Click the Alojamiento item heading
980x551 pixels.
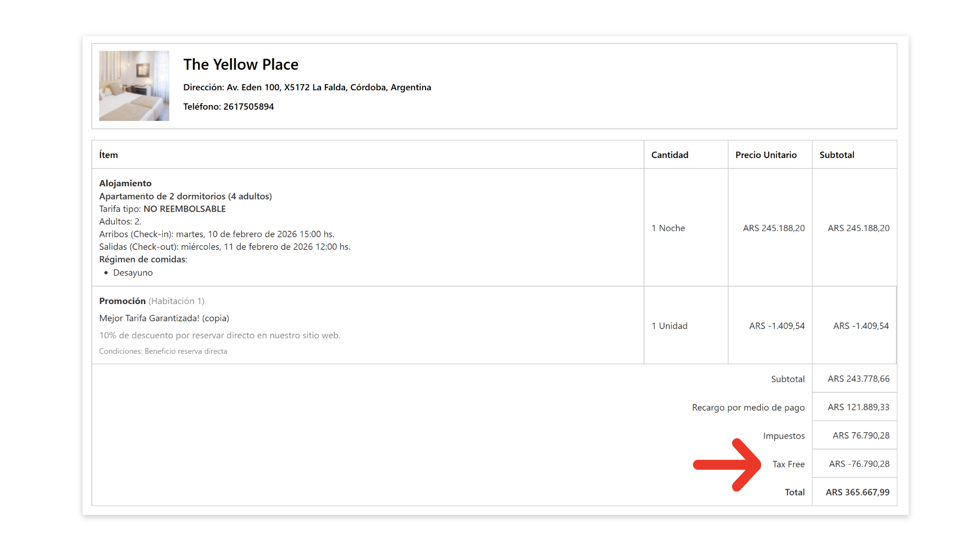(125, 183)
